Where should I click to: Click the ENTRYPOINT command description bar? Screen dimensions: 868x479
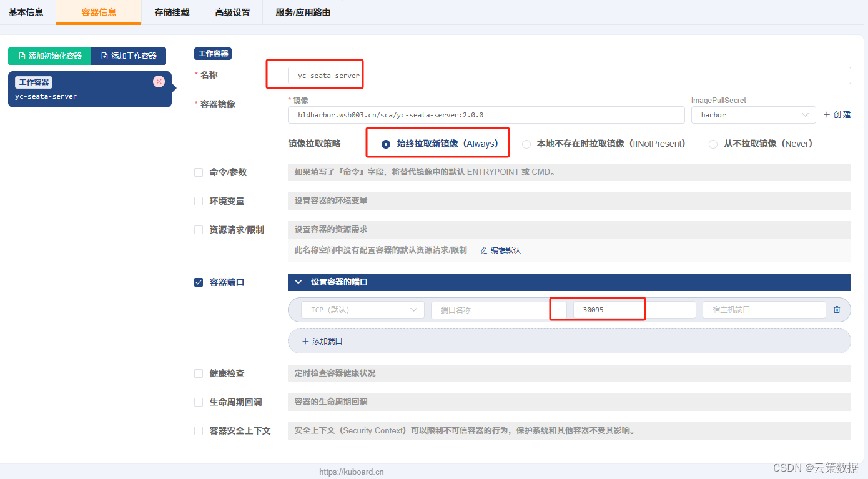click(569, 172)
